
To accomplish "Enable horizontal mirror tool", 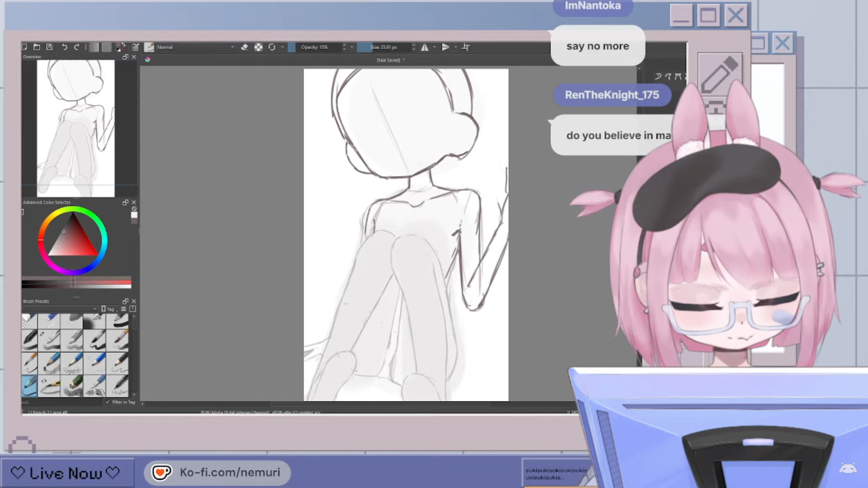I will point(425,47).
